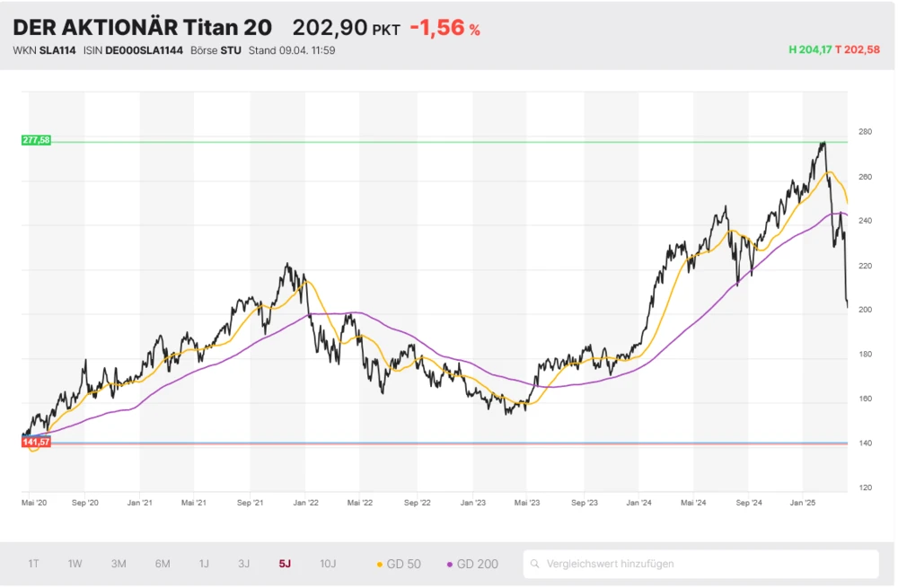Click the green 277,58 high marker label

pyautogui.click(x=36, y=140)
